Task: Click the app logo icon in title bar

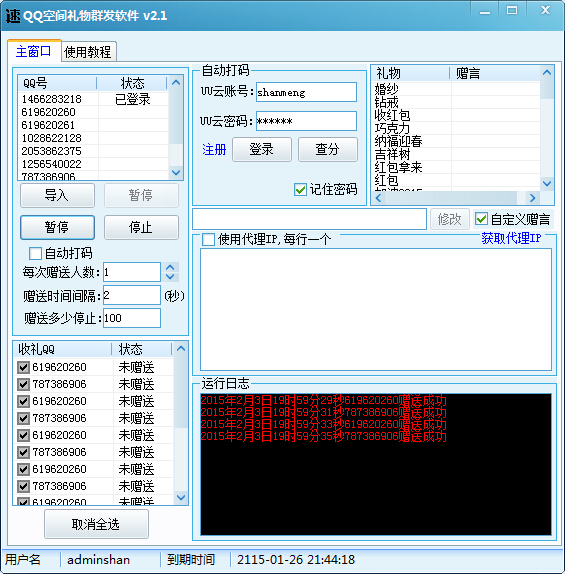Action: [13, 16]
